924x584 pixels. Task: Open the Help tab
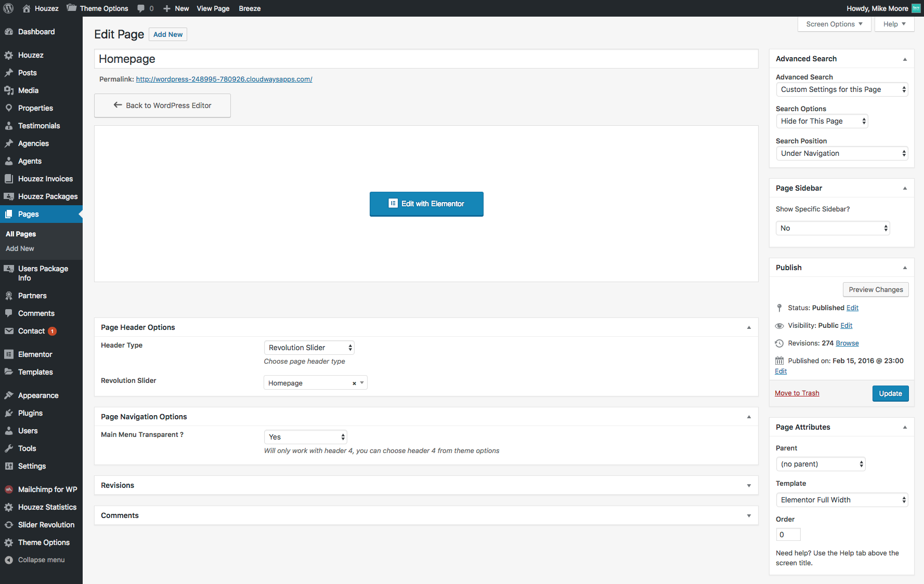click(x=894, y=24)
